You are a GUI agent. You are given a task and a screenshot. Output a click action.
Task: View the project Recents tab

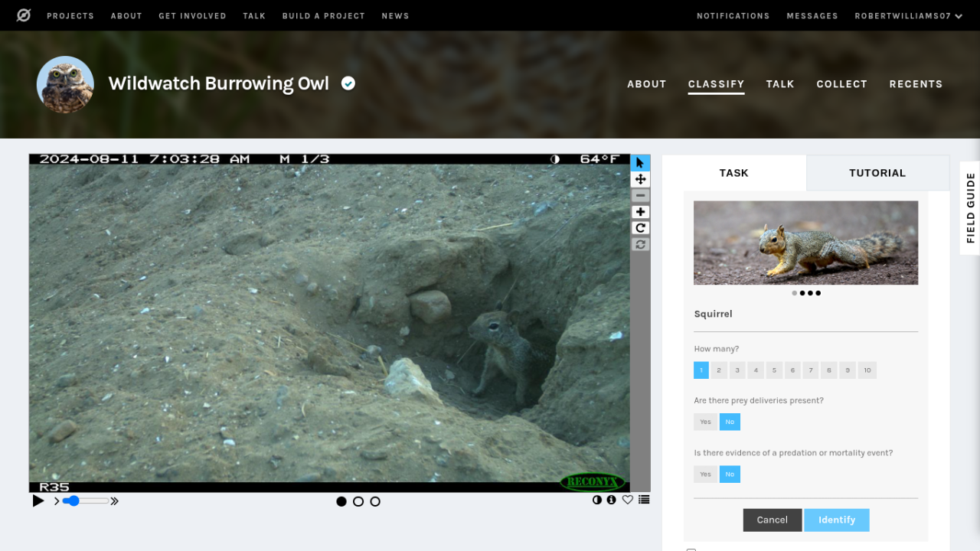916,84
